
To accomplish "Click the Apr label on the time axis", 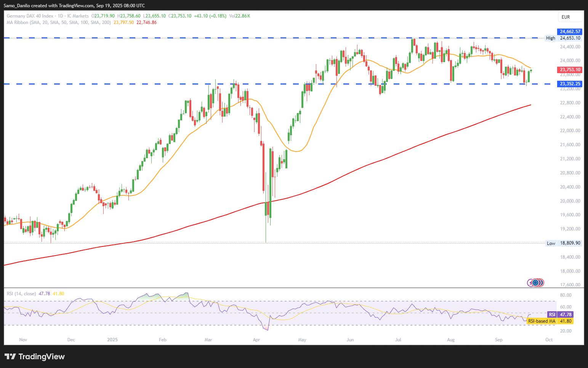I will pos(256,340).
